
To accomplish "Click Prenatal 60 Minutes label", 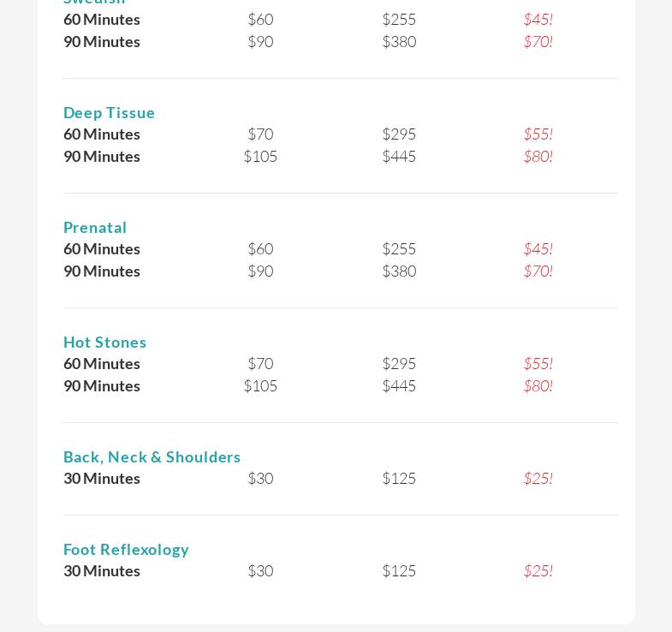I will point(102,248).
